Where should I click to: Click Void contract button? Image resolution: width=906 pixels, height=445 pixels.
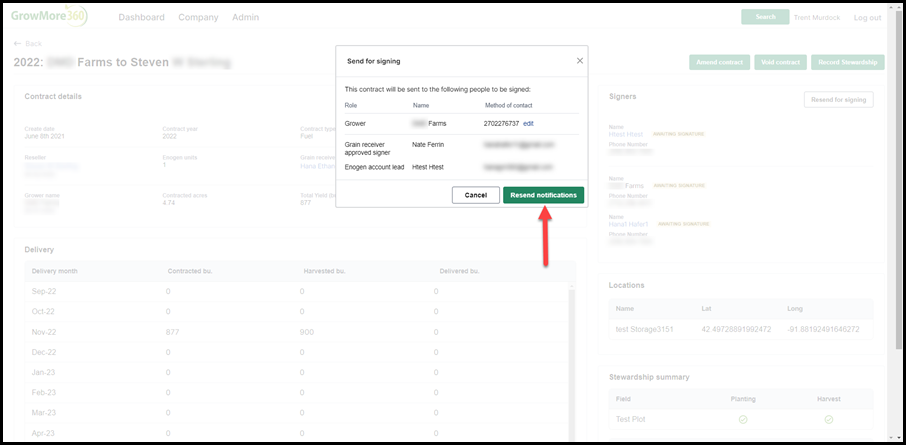pos(780,62)
